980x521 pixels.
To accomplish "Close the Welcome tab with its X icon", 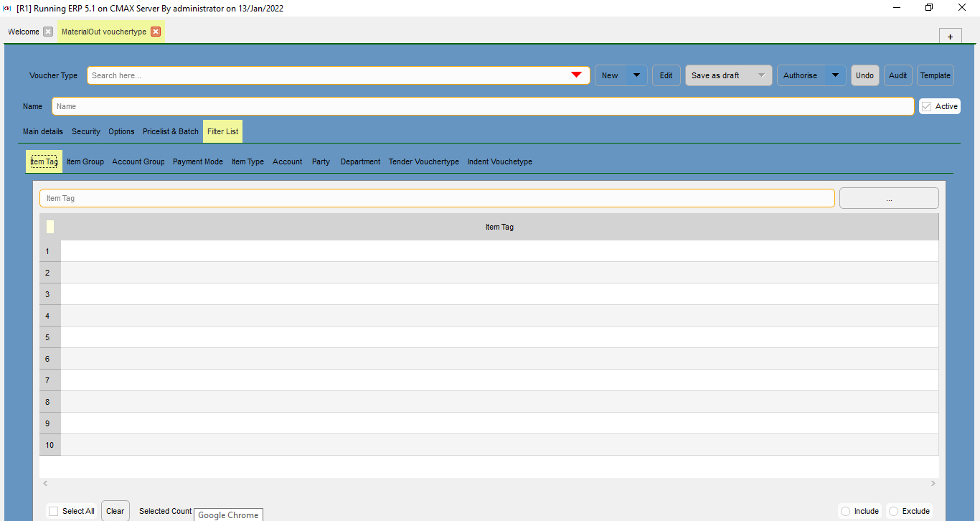I will [x=48, y=32].
